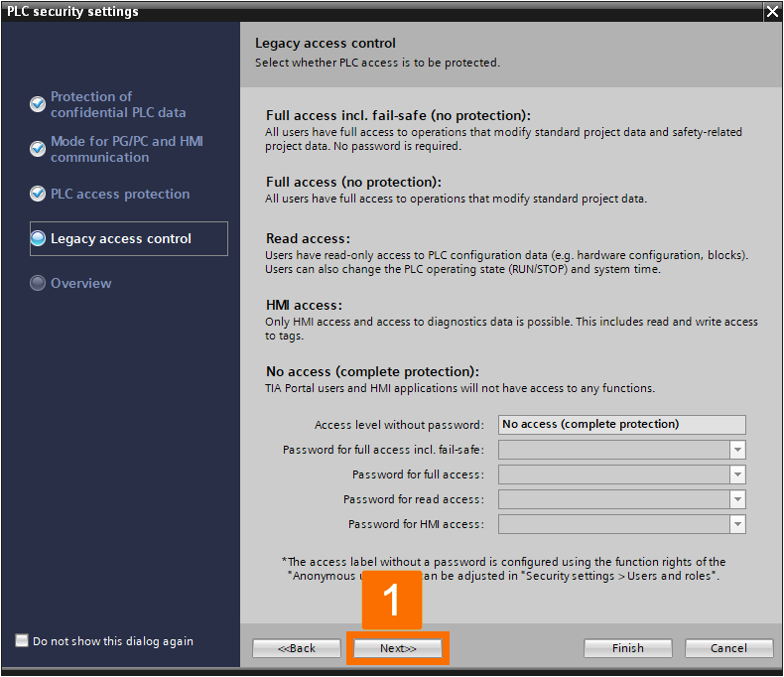Screen dimensions: 784x677
Task: Go back with the <<Back button
Action: (x=297, y=648)
